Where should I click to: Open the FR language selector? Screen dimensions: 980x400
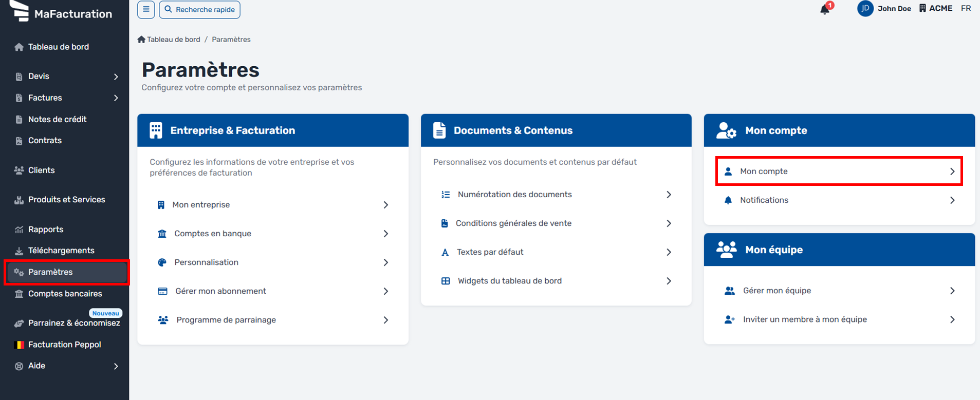tap(966, 8)
